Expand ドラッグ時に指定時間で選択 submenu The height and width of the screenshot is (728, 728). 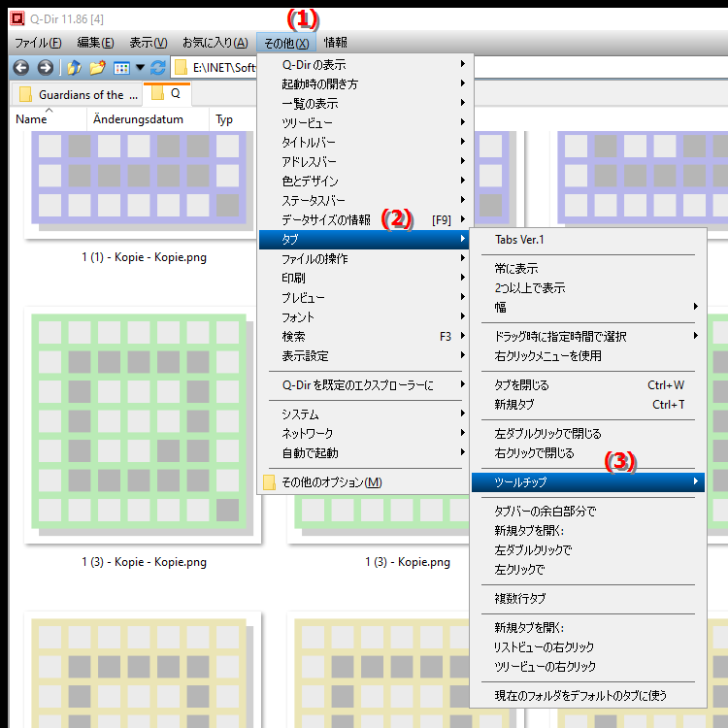[588, 336]
